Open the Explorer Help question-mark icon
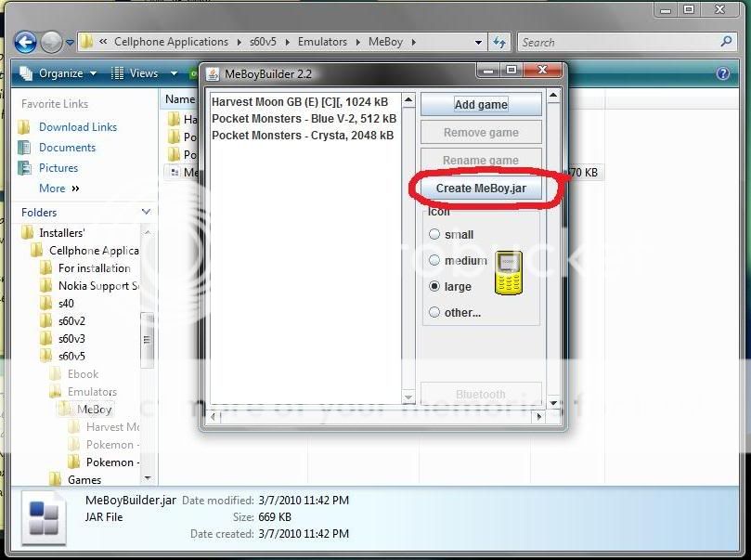 tap(723, 73)
